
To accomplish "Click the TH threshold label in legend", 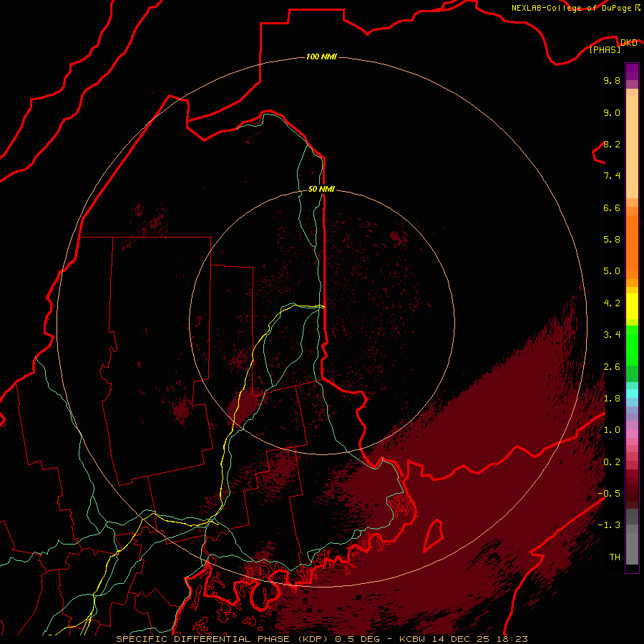I will pyautogui.click(x=615, y=557).
